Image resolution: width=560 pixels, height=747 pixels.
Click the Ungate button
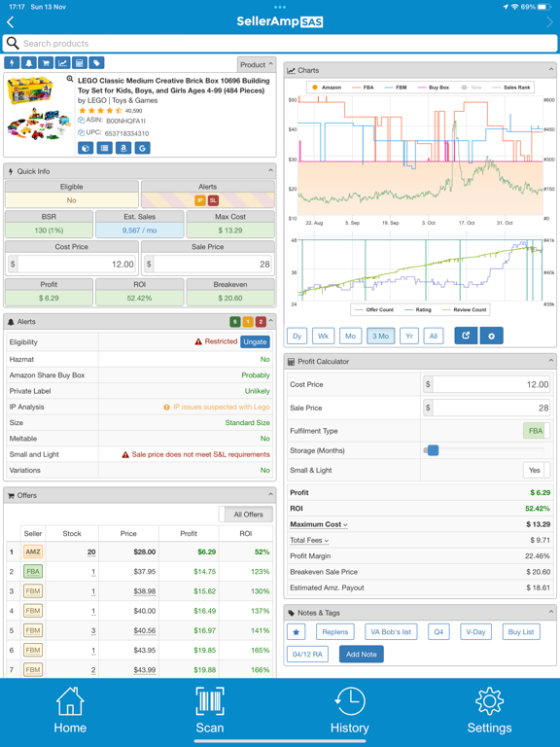pyautogui.click(x=255, y=342)
